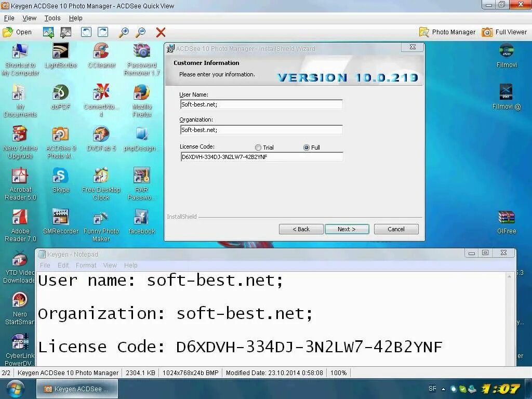Click the 2304.1 KB file size entry
This screenshot has height=399, width=532.
tap(140, 373)
